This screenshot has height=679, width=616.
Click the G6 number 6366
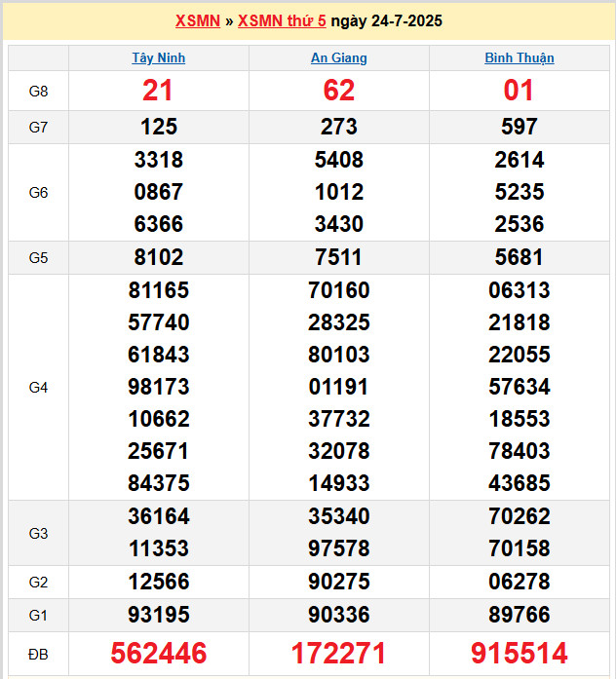159,224
